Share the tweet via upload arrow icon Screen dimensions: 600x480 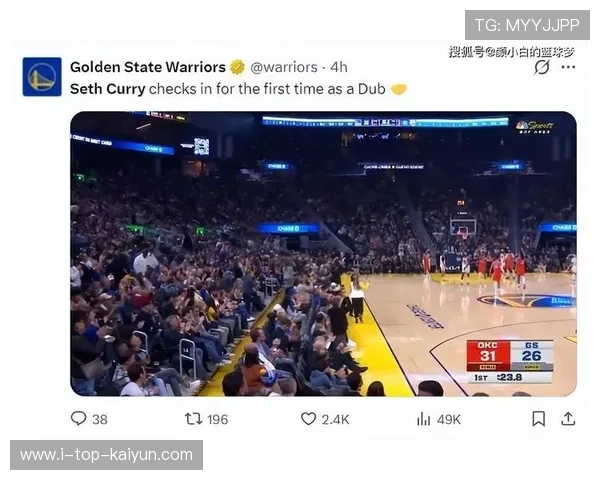click(568, 419)
